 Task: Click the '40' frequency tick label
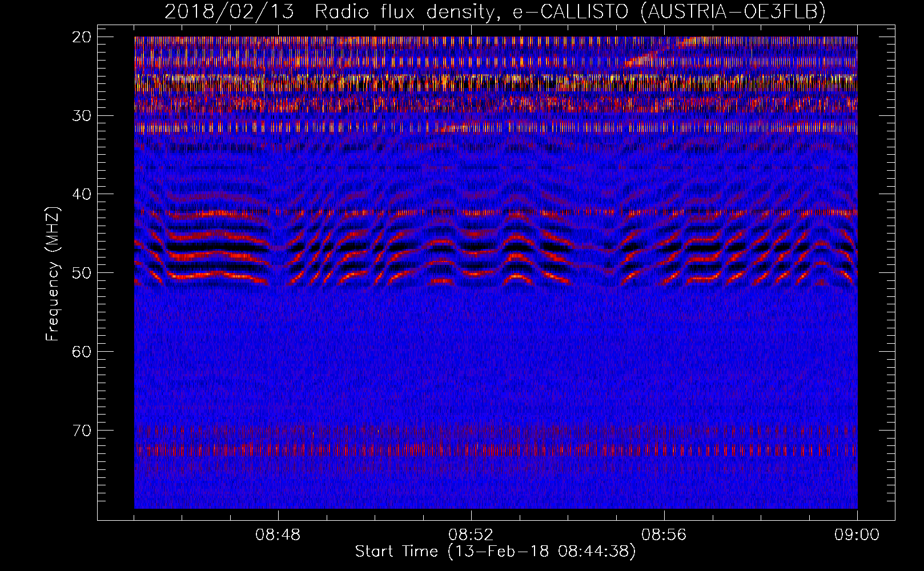83,194
